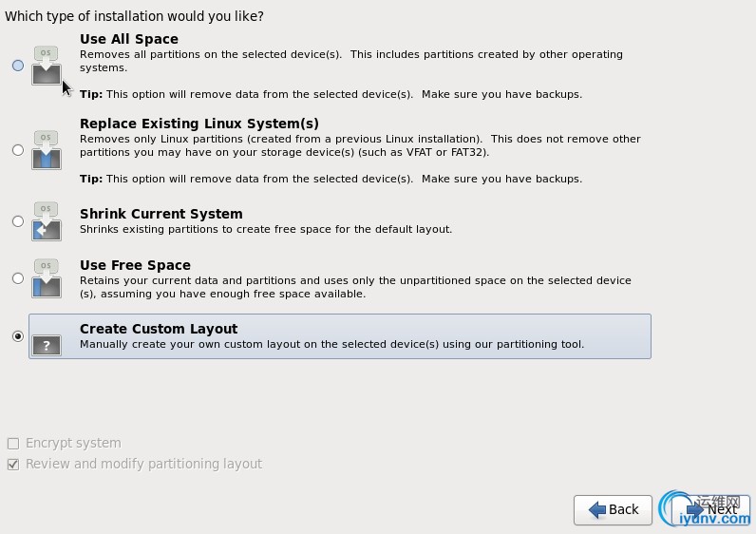Click the Shrink Current System disk icon
Screen dimensions: 756x534
[x=47, y=221]
